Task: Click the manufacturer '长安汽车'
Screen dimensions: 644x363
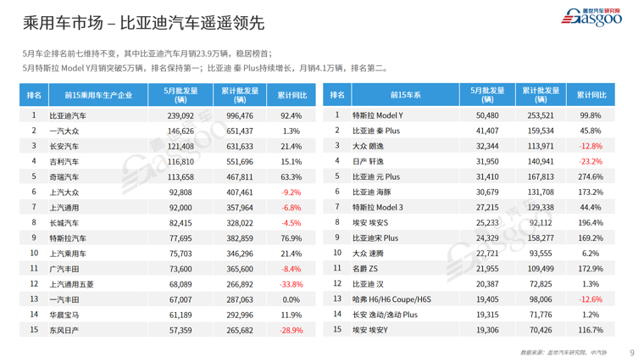Action: click(x=64, y=147)
